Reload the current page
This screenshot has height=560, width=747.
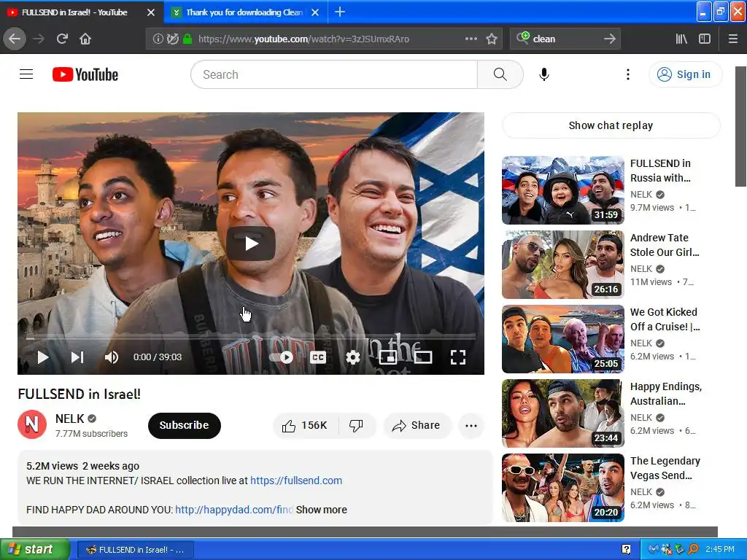click(x=62, y=39)
